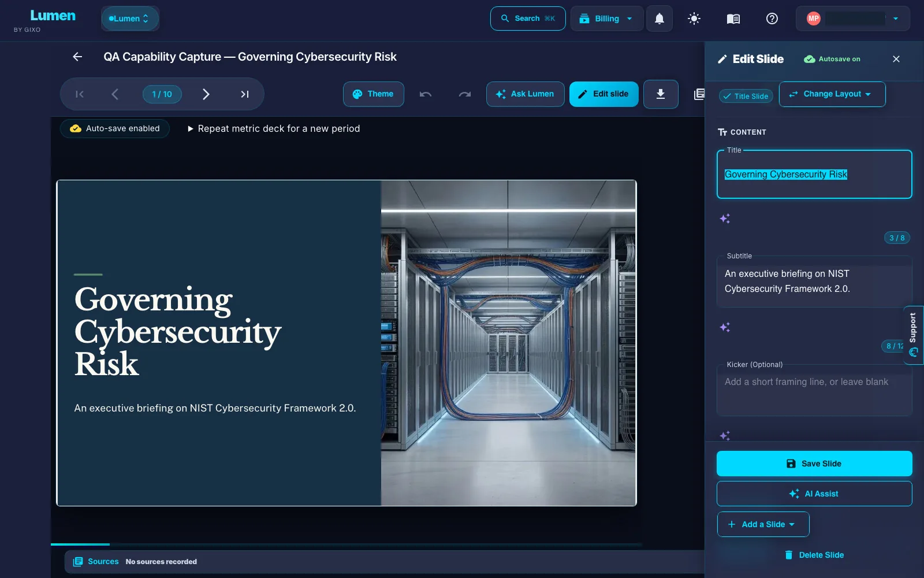
Task: Toggle light/dark theme sun icon
Action: (694, 18)
